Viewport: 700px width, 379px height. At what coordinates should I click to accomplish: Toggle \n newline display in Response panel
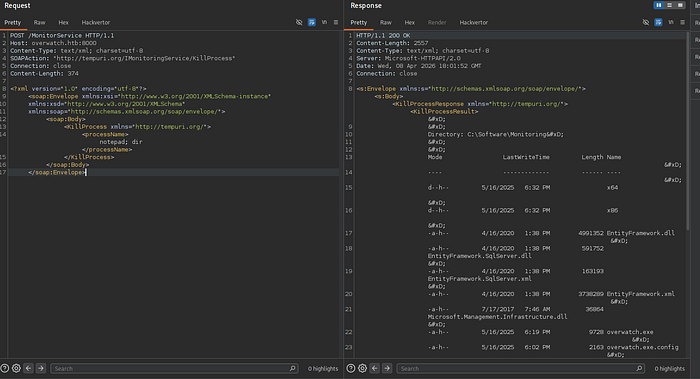671,22
